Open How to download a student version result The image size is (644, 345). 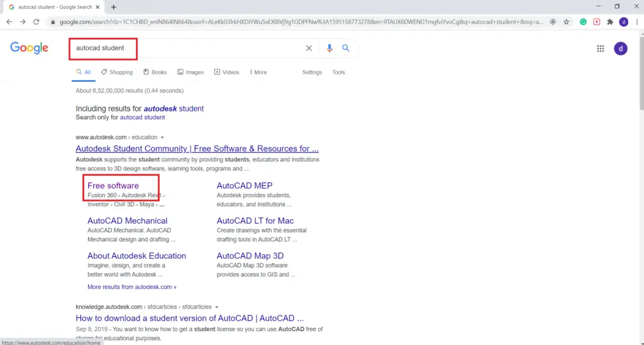190,319
